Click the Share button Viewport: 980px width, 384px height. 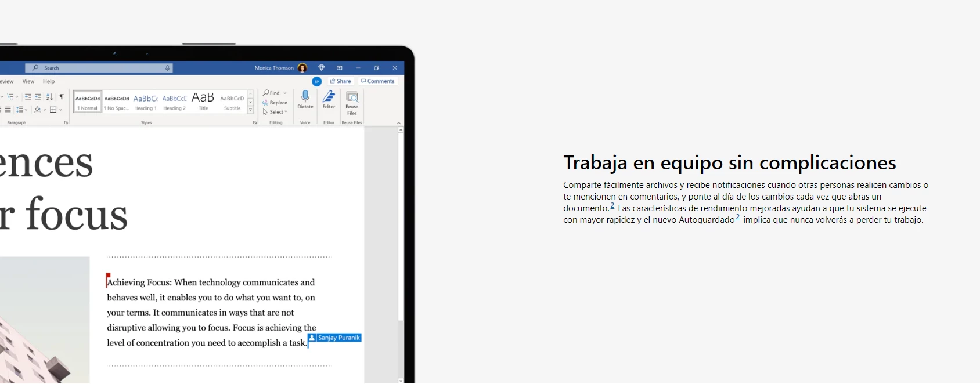click(x=341, y=81)
